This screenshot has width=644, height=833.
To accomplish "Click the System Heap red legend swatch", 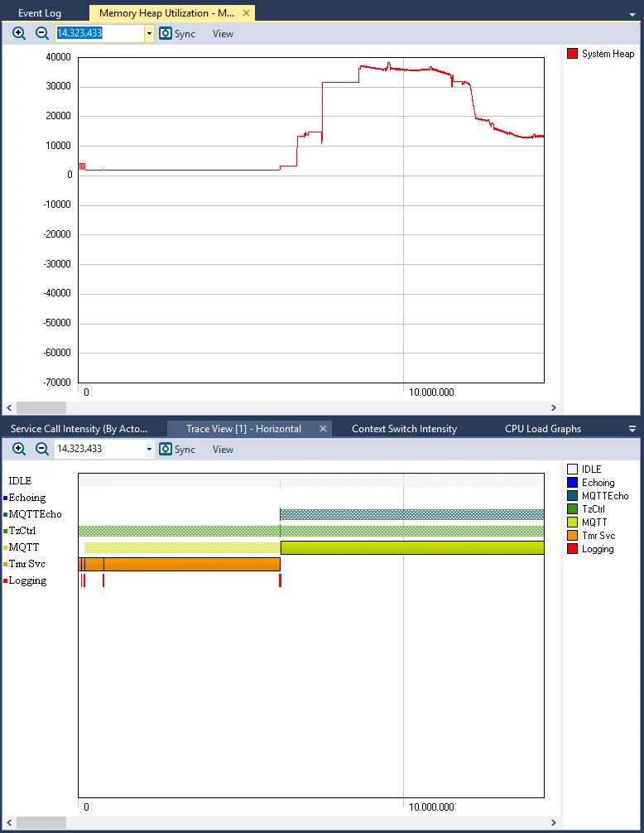I will pyautogui.click(x=572, y=54).
